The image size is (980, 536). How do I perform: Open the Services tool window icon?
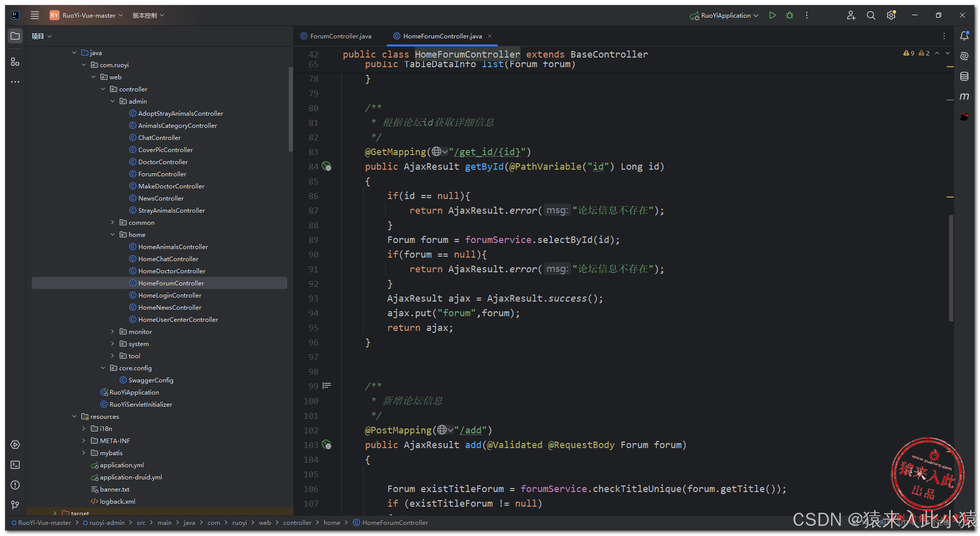(x=15, y=445)
